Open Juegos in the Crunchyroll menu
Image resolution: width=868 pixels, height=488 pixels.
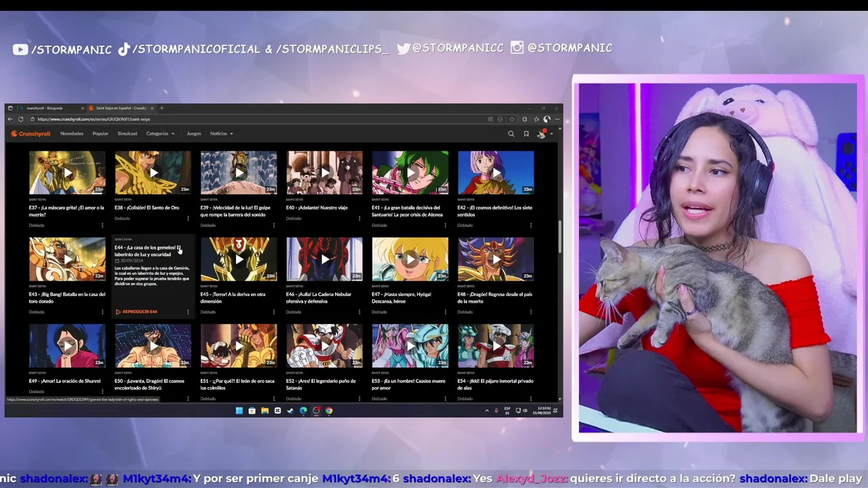(194, 134)
